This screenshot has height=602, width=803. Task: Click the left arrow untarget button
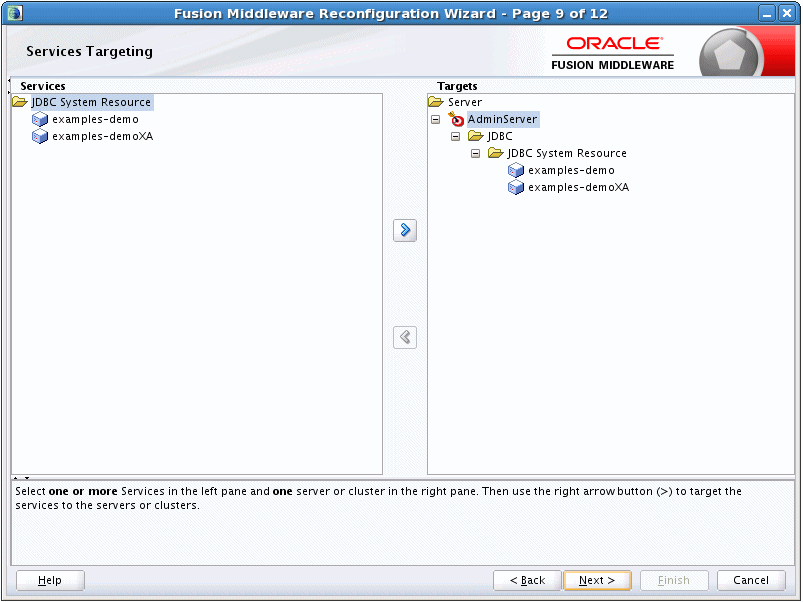[x=405, y=337]
